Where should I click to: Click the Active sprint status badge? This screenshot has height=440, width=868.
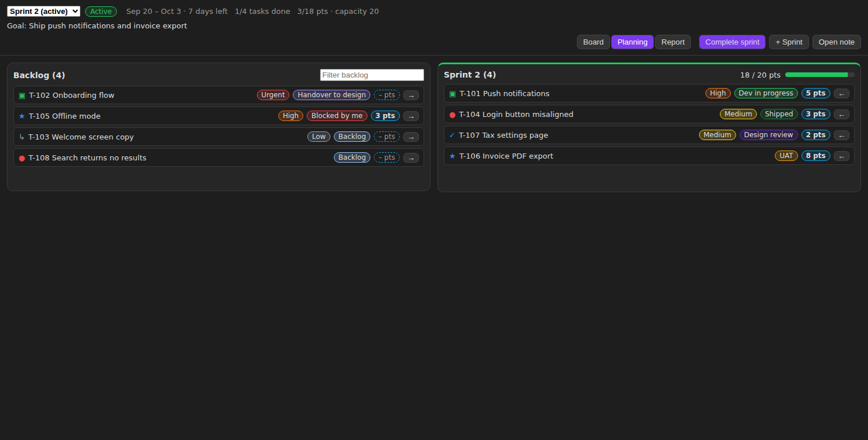(101, 12)
